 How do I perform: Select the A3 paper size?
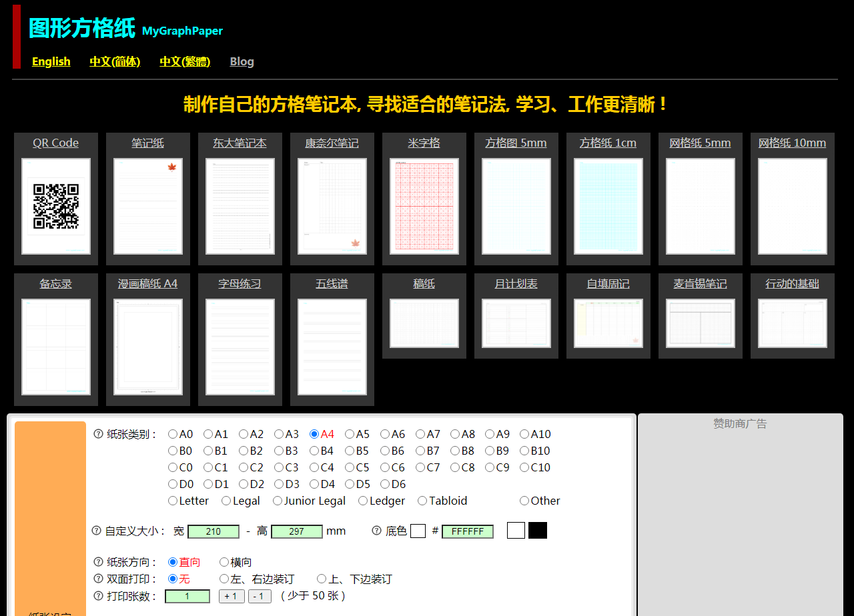tap(279, 434)
